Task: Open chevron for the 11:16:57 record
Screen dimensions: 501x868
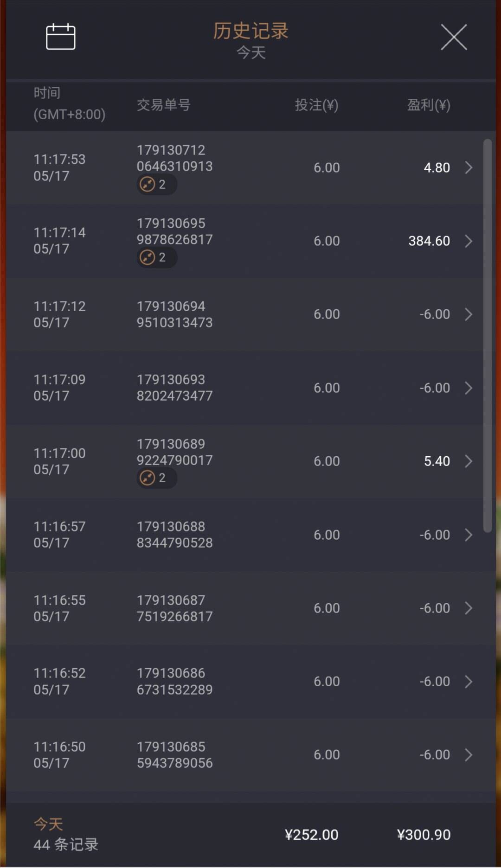Action: click(x=469, y=535)
